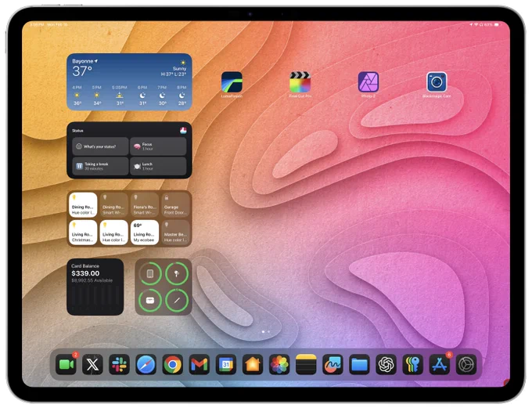Open Google Chrome from the dock
The width and height of the screenshot is (532, 408).
(x=173, y=364)
